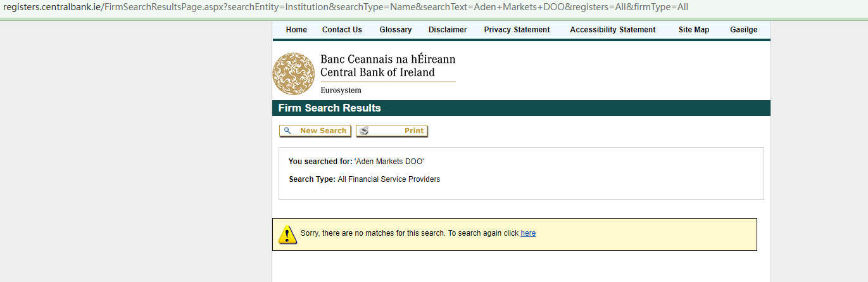
Task: Click the Banc Ceannais na hÉireann title text
Action: (387, 60)
